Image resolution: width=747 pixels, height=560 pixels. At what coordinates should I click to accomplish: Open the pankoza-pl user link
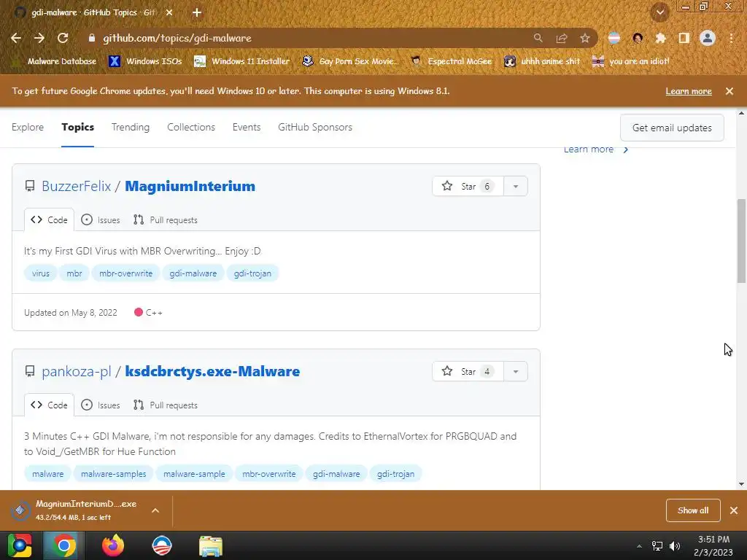[x=76, y=371]
